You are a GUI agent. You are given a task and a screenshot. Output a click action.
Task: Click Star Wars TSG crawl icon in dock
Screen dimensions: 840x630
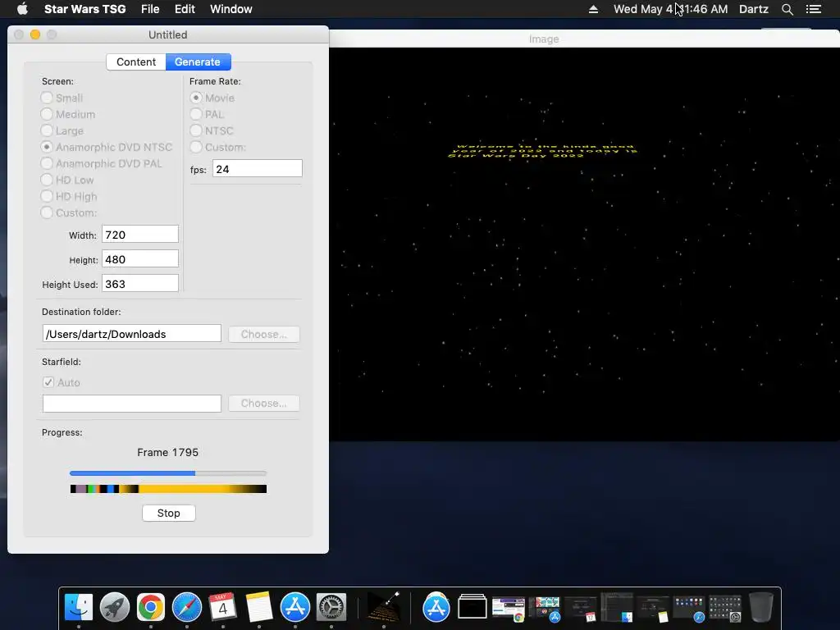click(x=384, y=607)
